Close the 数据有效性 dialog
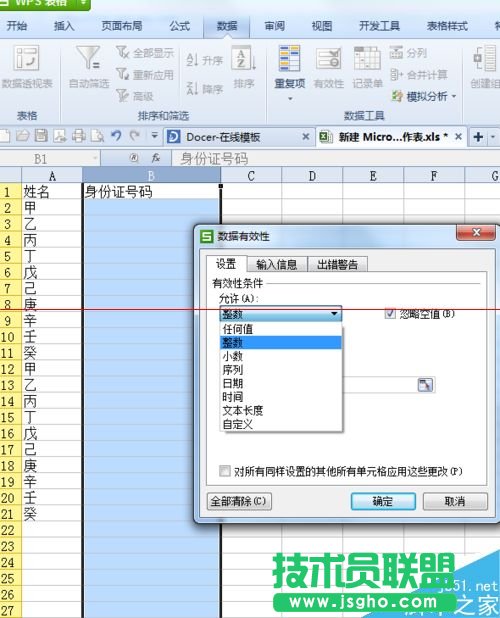Screen dimensions: 500x618 click(476, 232)
